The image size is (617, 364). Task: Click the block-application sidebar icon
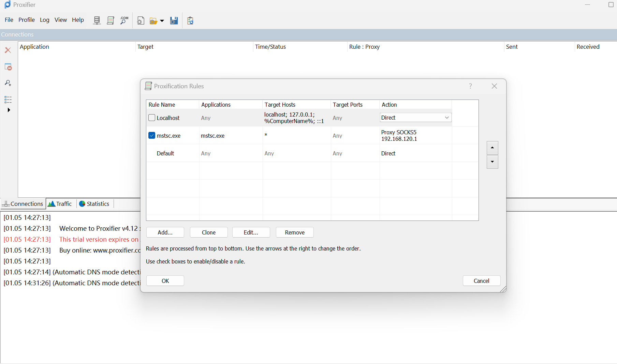(8, 67)
